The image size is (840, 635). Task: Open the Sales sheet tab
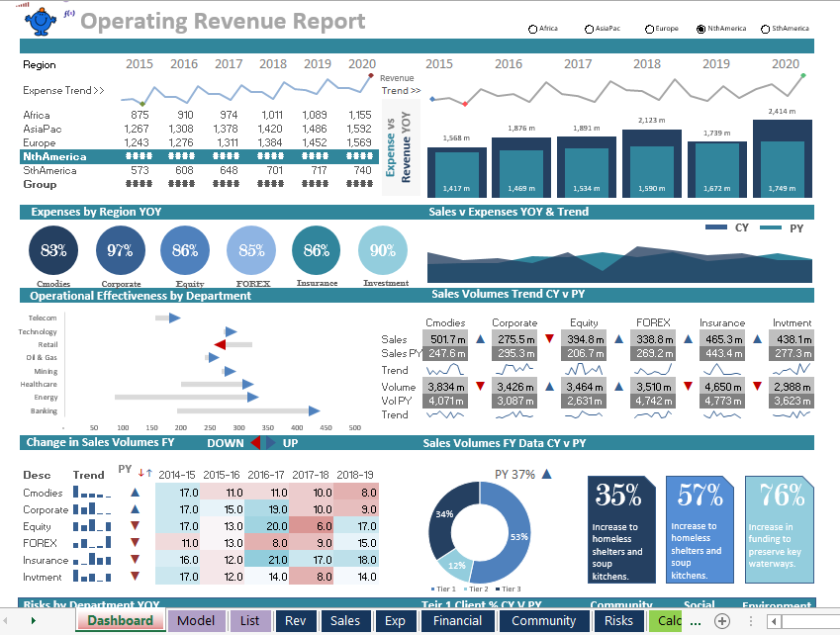pos(345,620)
